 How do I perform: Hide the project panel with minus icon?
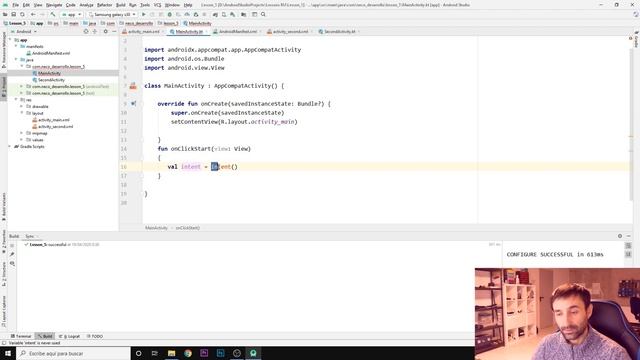(114, 31)
